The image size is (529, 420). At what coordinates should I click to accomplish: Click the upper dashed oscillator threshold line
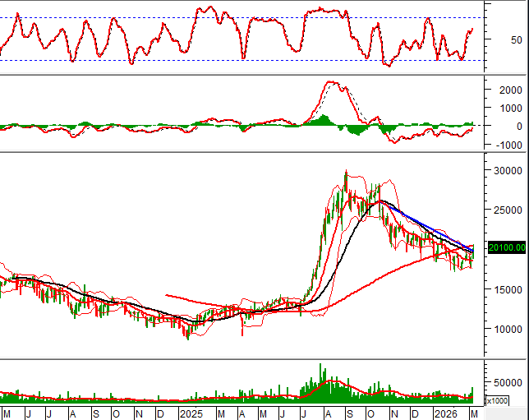[246, 18]
